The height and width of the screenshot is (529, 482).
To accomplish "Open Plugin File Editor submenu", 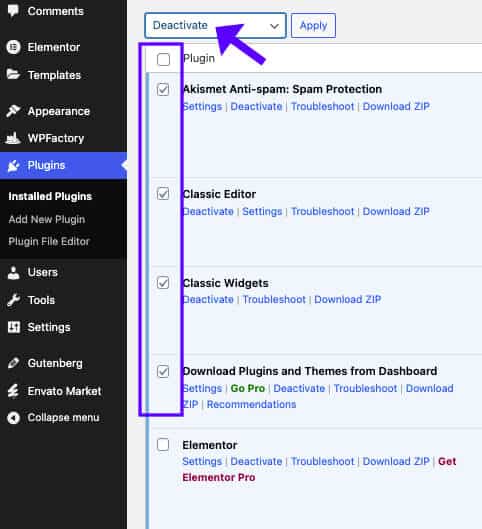I will tap(49, 242).
